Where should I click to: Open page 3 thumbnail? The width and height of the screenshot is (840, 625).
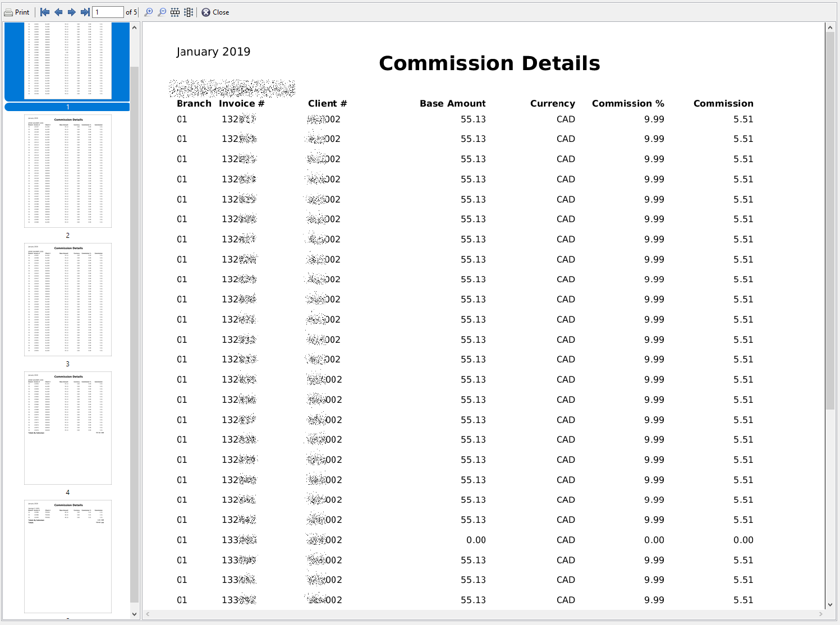(x=68, y=300)
